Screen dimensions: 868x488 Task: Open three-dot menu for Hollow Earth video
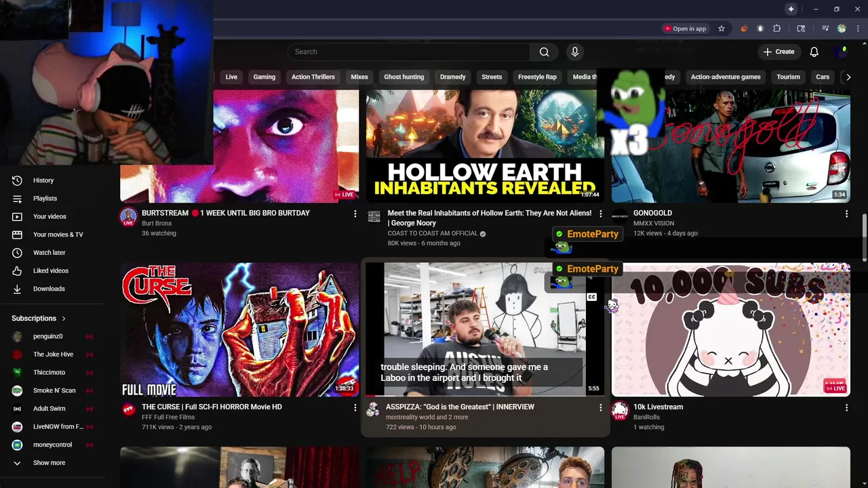pyautogui.click(x=600, y=214)
